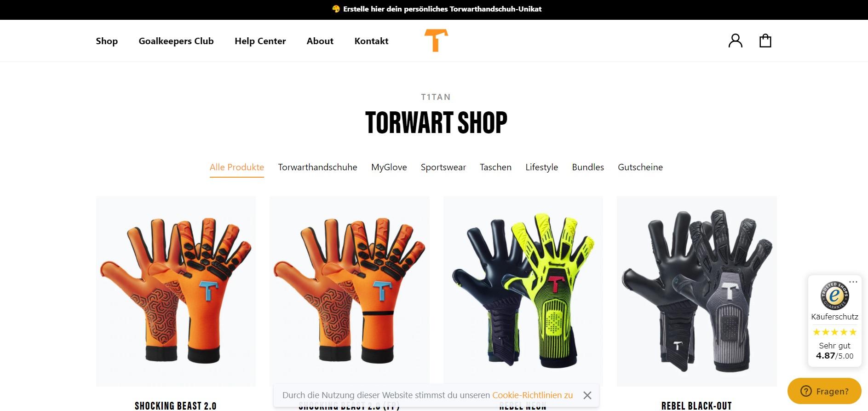The image size is (868, 411).
Task: Go to Help Center
Action: 260,41
